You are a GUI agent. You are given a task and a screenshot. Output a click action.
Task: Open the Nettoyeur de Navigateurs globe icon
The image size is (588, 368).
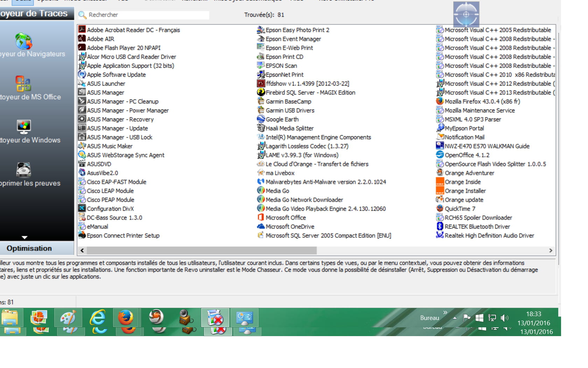pyautogui.click(x=24, y=41)
